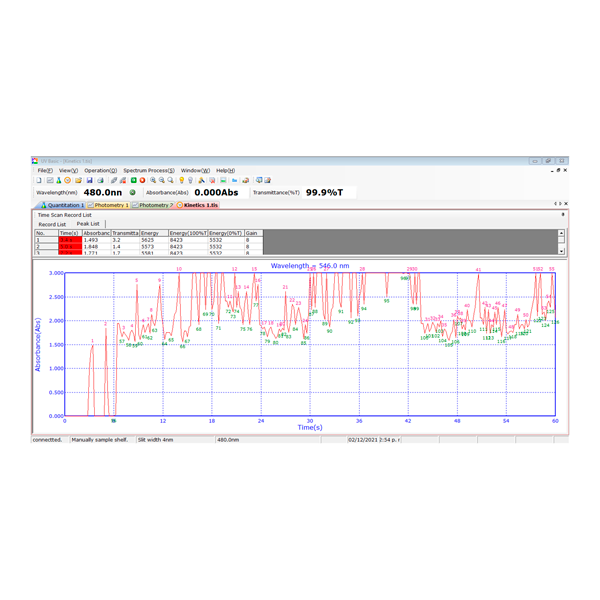
Task: Click the New document toolbar icon
Action: 40,181
